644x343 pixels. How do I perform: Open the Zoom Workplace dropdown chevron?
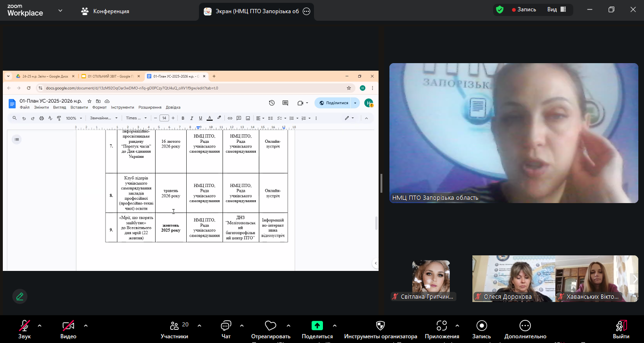(x=60, y=10)
